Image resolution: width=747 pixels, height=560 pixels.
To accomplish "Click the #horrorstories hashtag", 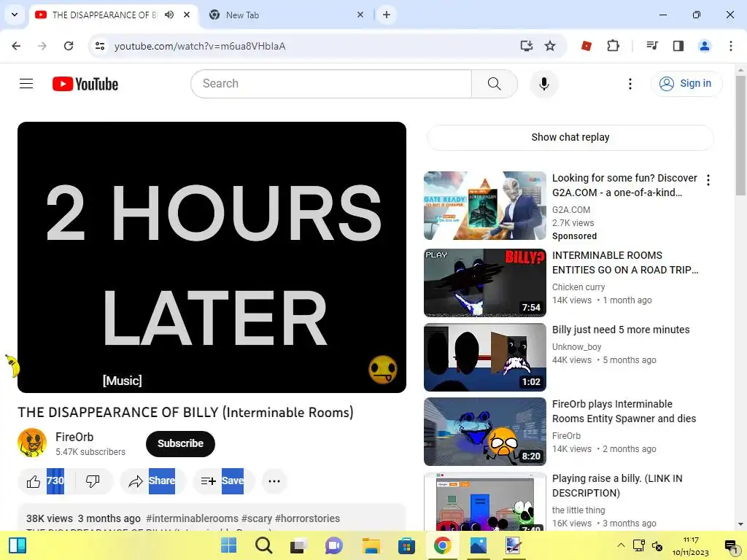I will 307,518.
